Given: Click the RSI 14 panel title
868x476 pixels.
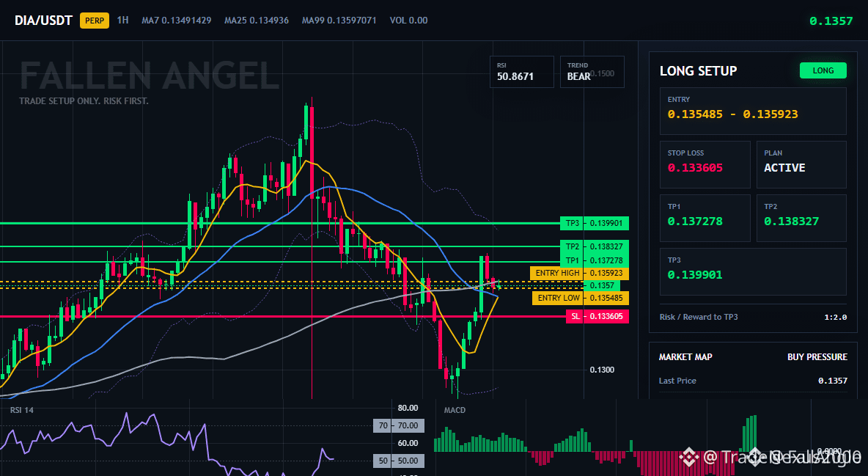Looking at the screenshot, I should pos(22,410).
